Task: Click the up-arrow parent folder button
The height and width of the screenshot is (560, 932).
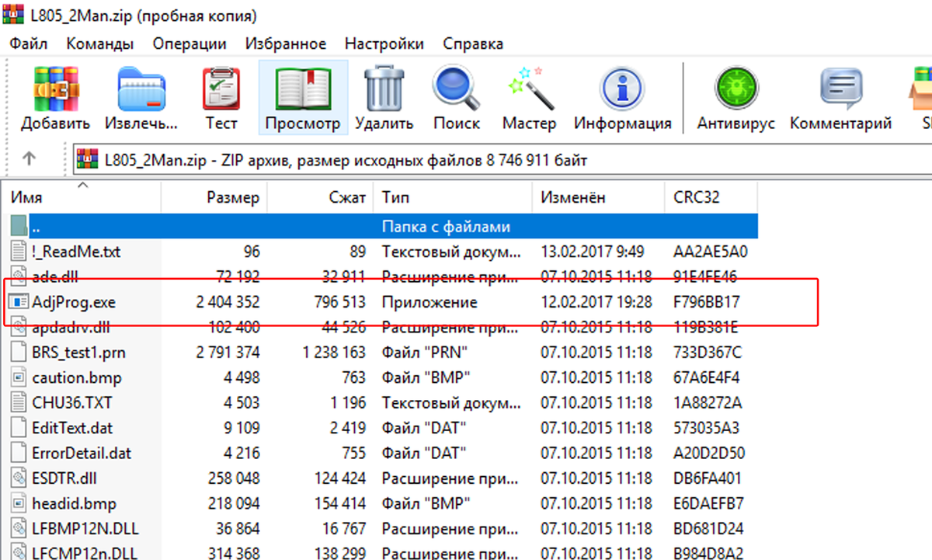Action: coord(29,158)
